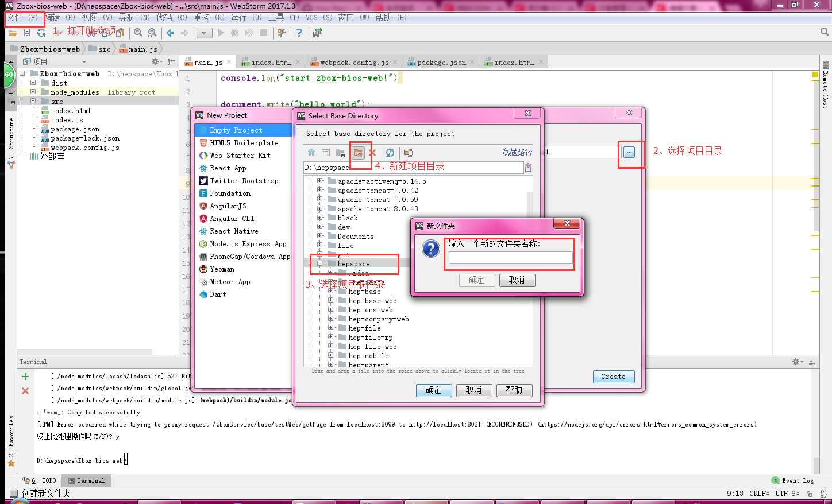Click the path history icon
This screenshot has width=832, height=504.
(528, 168)
